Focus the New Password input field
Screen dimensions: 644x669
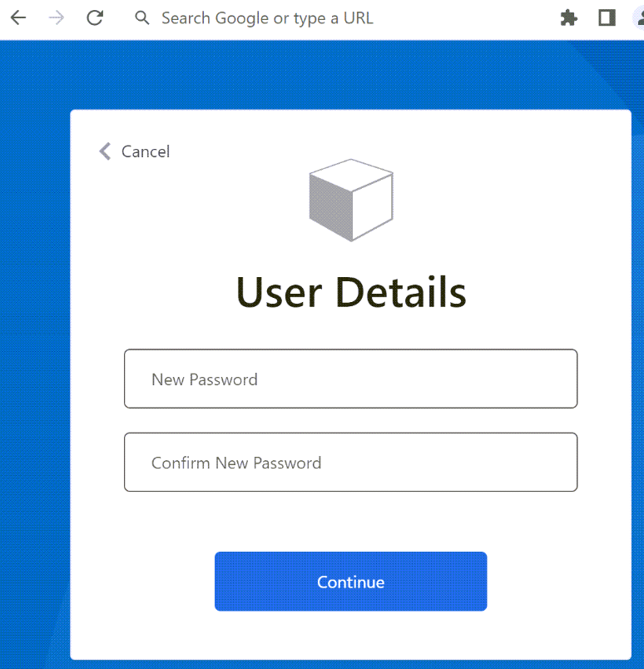click(350, 379)
